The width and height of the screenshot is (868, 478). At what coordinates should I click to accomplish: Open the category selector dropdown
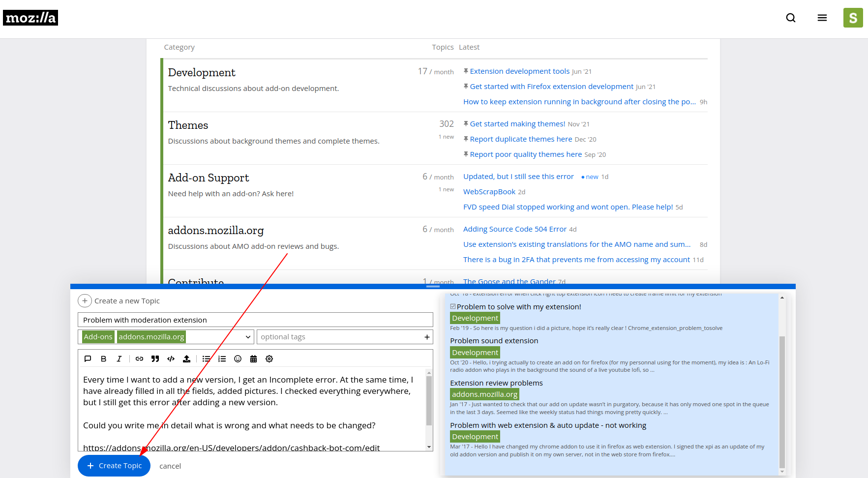click(x=166, y=337)
